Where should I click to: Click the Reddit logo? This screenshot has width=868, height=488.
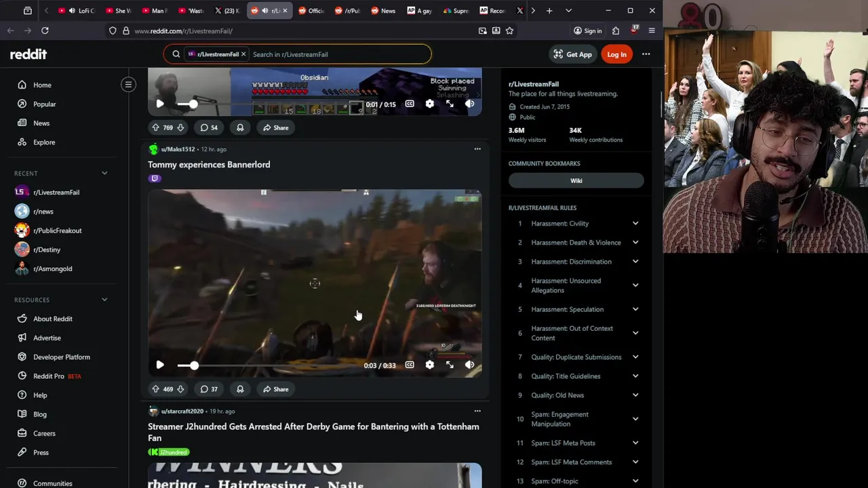pyautogui.click(x=28, y=54)
